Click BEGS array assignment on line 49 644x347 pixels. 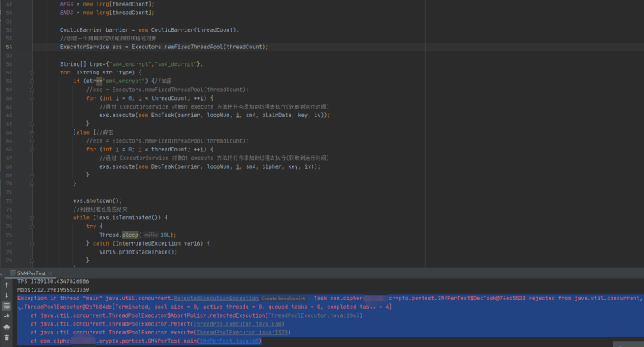(x=107, y=4)
